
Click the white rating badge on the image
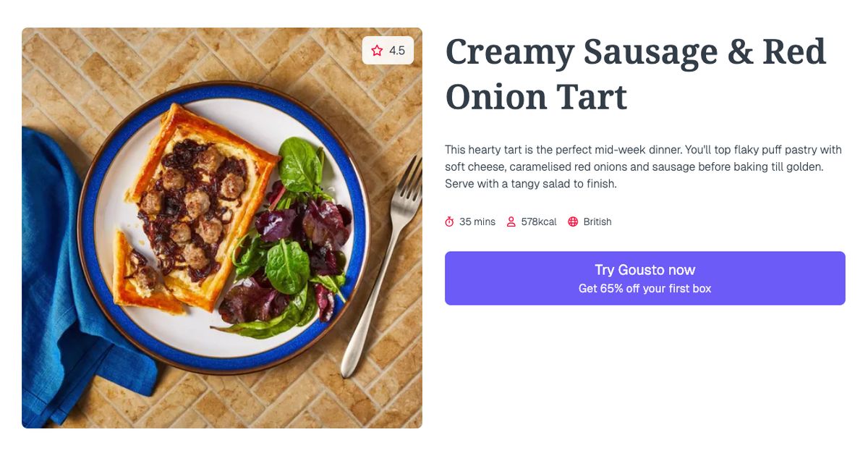click(388, 51)
